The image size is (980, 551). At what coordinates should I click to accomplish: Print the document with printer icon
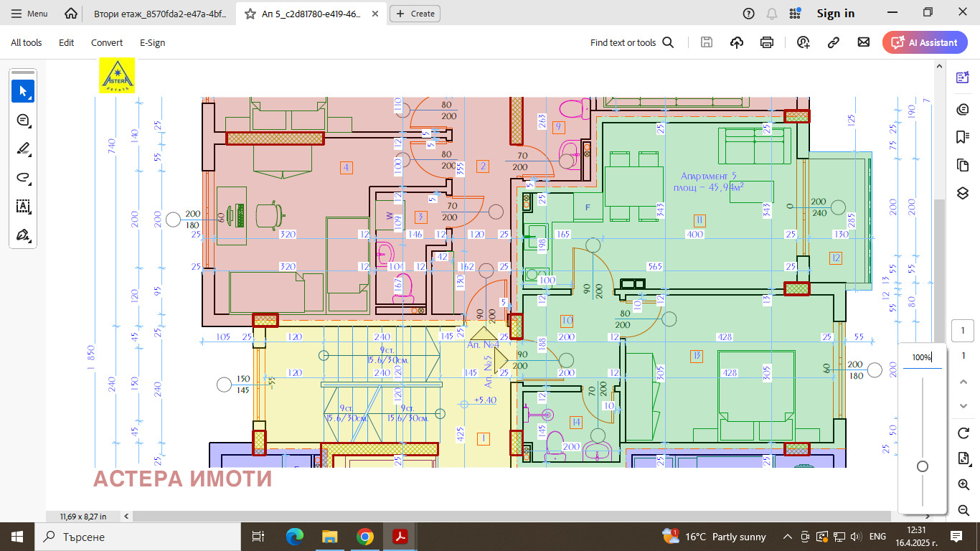(767, 42)
